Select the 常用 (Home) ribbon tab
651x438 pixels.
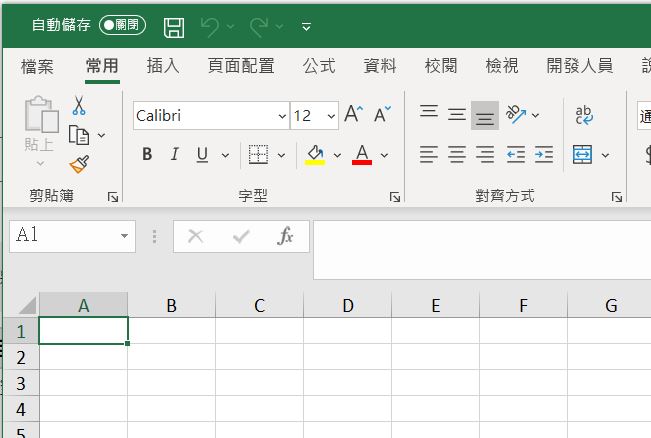[x=102, y=66]
